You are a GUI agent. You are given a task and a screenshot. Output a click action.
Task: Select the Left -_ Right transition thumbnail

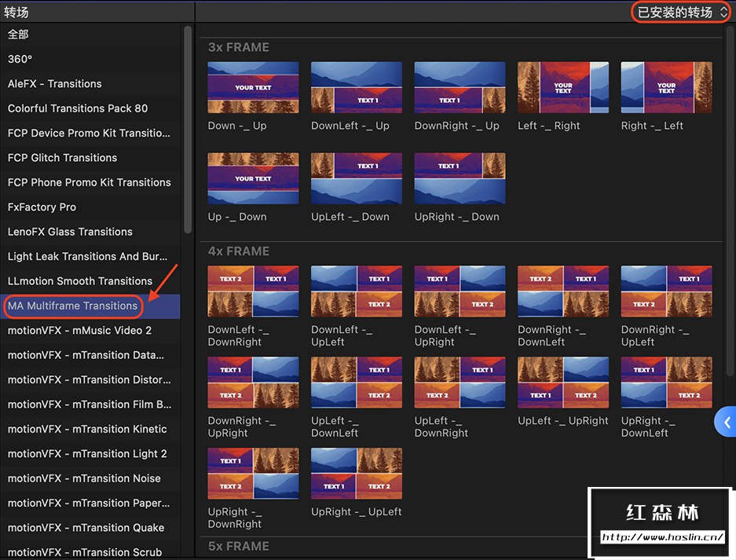563,88
